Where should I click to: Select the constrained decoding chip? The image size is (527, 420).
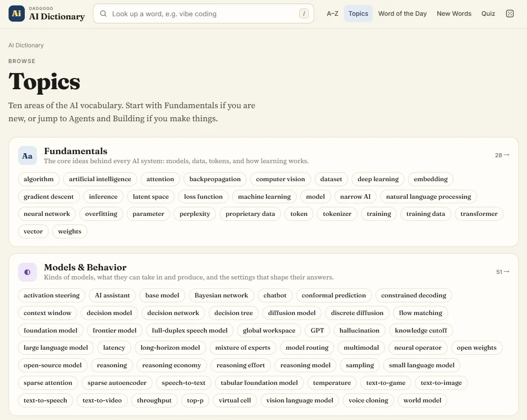coord(414,295)
